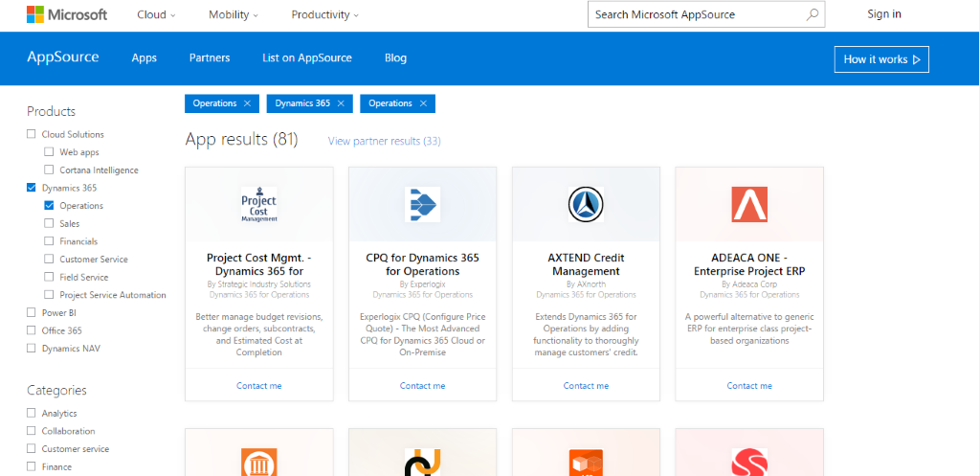The height and width of the screenshot is (476, 980).
Task: Click Contact me for ADEACA ONE
Action: 749,385
